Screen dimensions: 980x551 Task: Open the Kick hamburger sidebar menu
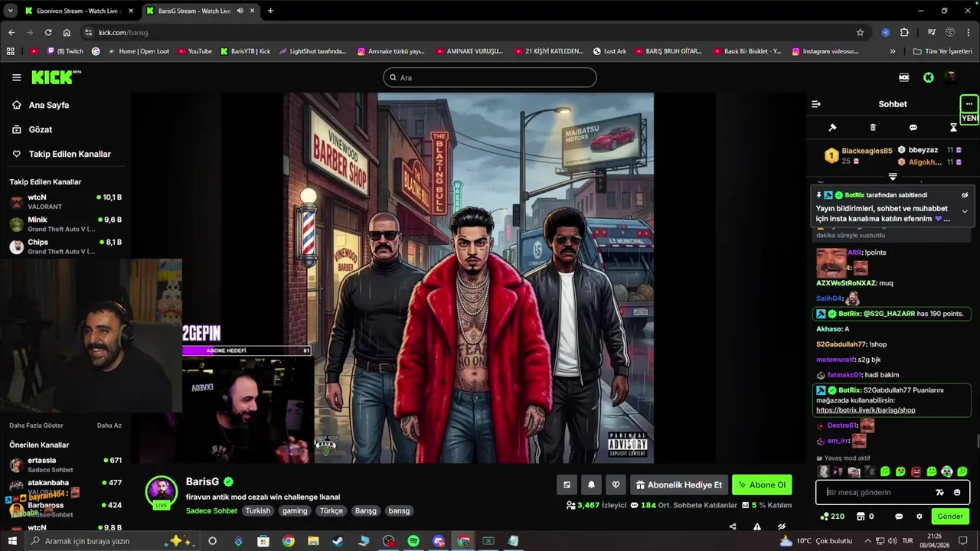16,77
